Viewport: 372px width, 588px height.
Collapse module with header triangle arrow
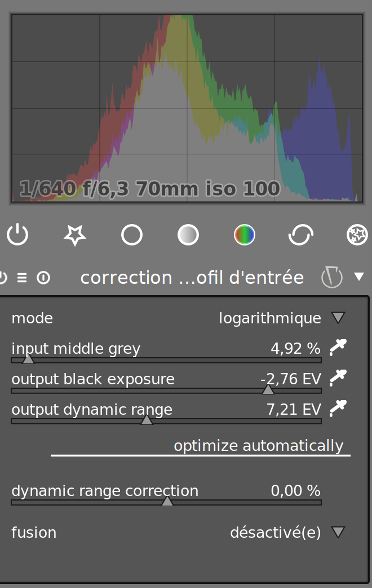359,277
